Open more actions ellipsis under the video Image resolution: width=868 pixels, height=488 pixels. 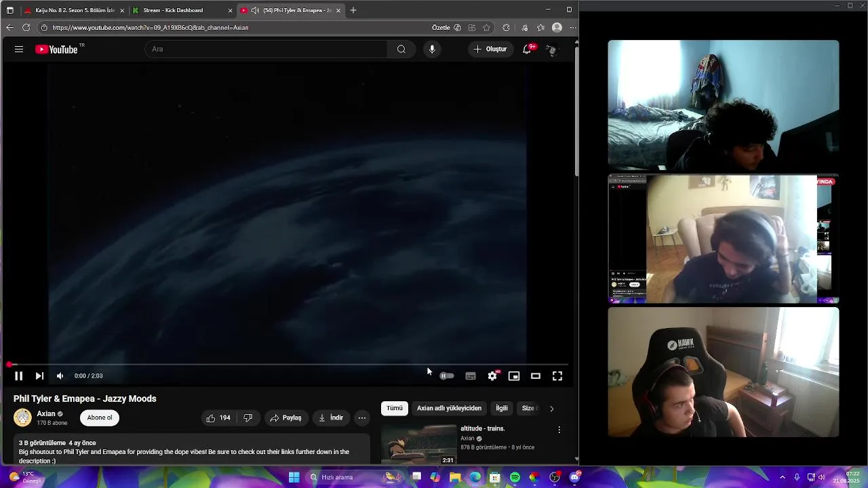(x=362, y=418)
